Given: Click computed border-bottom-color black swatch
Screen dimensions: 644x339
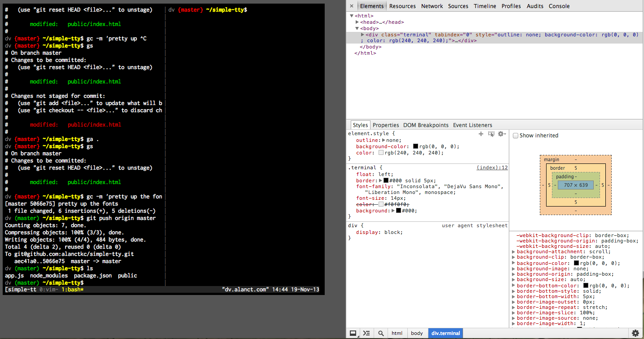Looking at the screenshot, I should click(x=586, y=286).
